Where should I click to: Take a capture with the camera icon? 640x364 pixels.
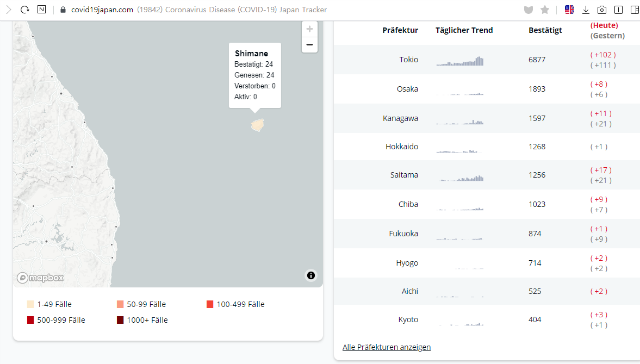(602, 9)
